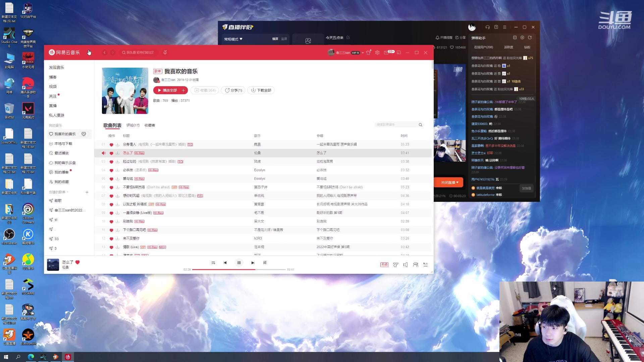Download the song 必杀技
Screen dimensions: 644x362
point(118,170)
